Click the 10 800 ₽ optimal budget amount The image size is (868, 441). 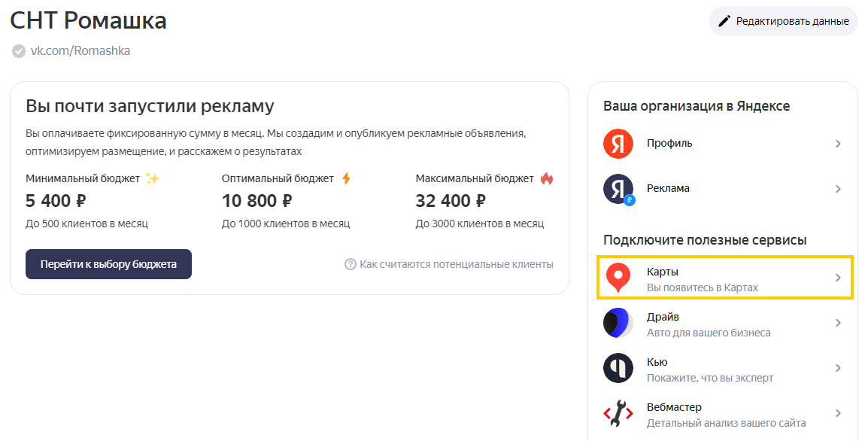tap(256, 201)
